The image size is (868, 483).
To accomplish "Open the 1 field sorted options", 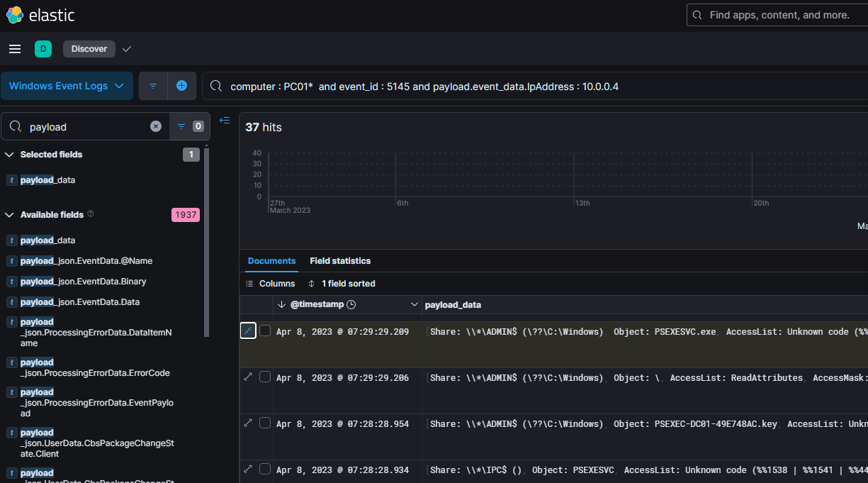I will point(342,284).
